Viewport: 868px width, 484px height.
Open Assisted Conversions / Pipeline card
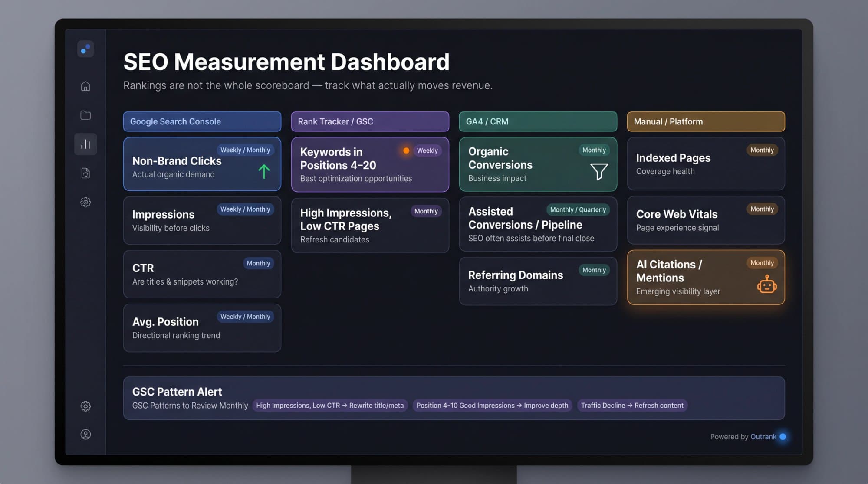pyautogui.click(x=538, y=224)
